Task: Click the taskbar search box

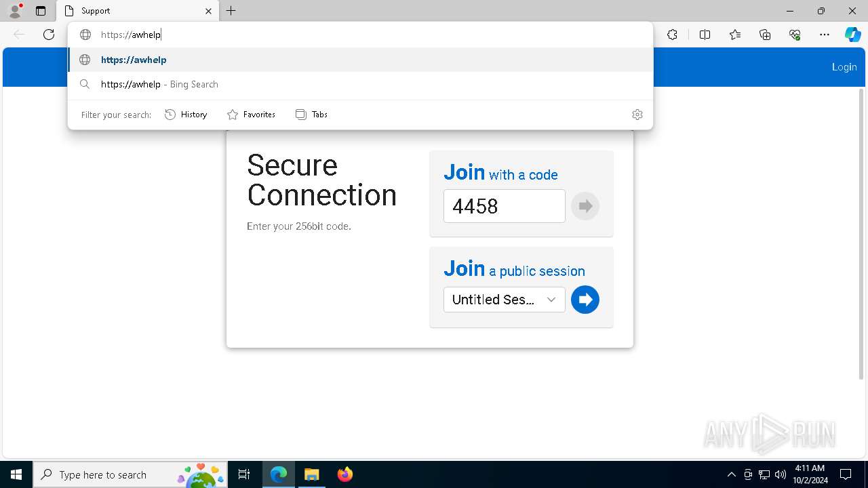Action: pyautogui.click(x=130, y=474)
